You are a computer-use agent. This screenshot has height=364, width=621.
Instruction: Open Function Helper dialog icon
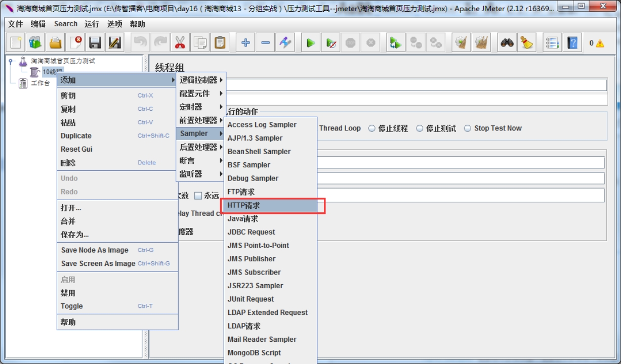(x=552, y=42)
